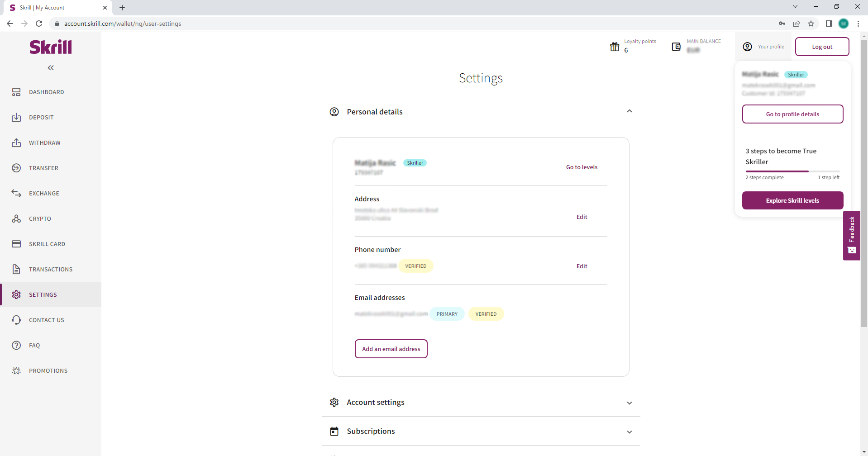Click the PRIMARY email badge
The image size is (868, 456).
447,314
